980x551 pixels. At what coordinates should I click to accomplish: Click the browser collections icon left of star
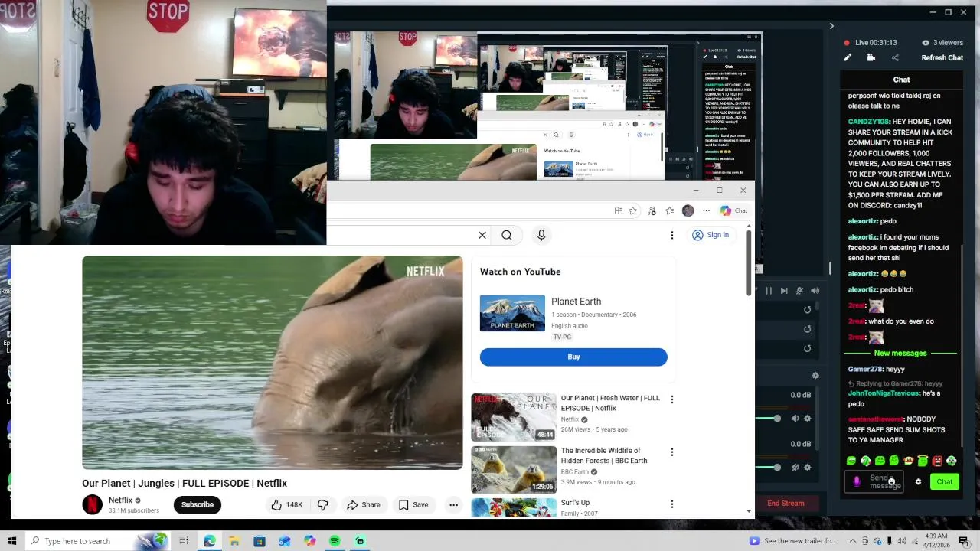pyautogui.click(x=618, y=211)
